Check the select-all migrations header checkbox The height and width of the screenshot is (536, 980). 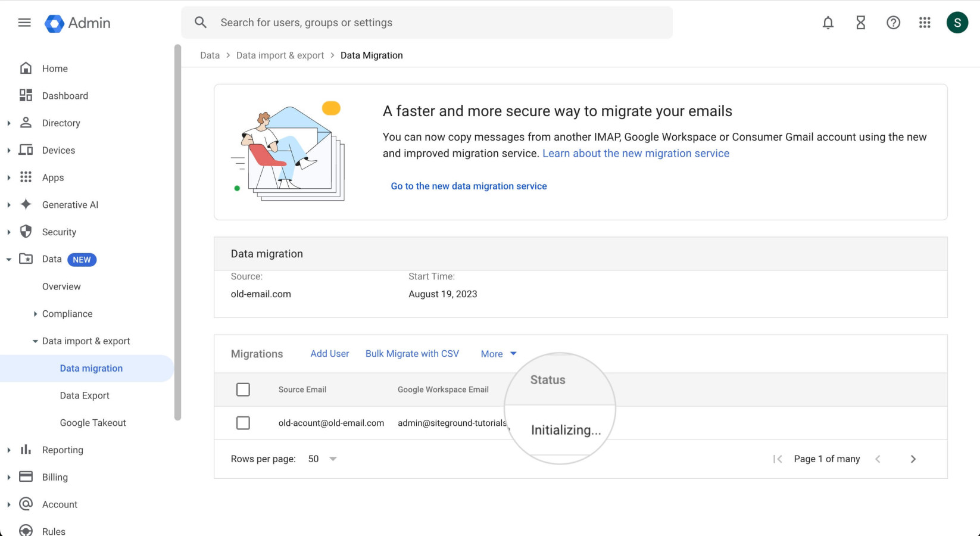(x=243, y=389)
